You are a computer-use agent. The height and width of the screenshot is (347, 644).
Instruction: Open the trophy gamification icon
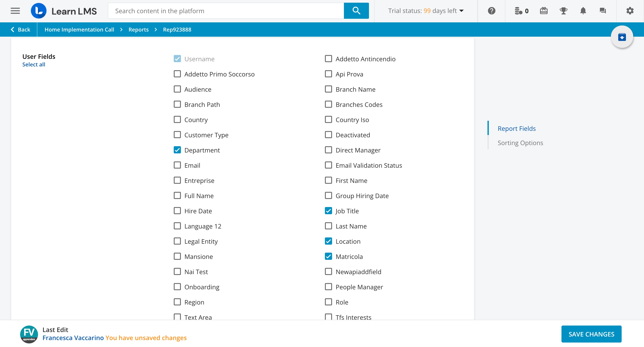click(563, 11)
